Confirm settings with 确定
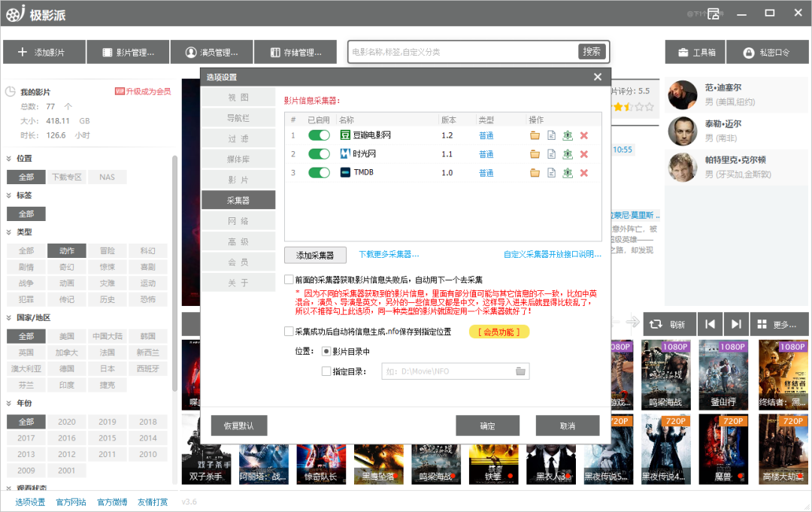Image resolution: width=812 pixels, height=512 pixels. pos(487,426)
